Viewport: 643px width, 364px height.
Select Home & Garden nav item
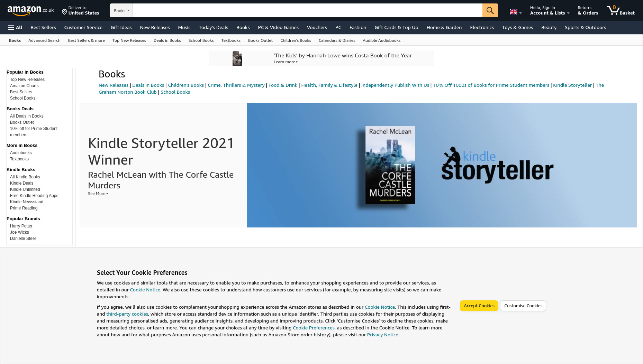(444, 27)
